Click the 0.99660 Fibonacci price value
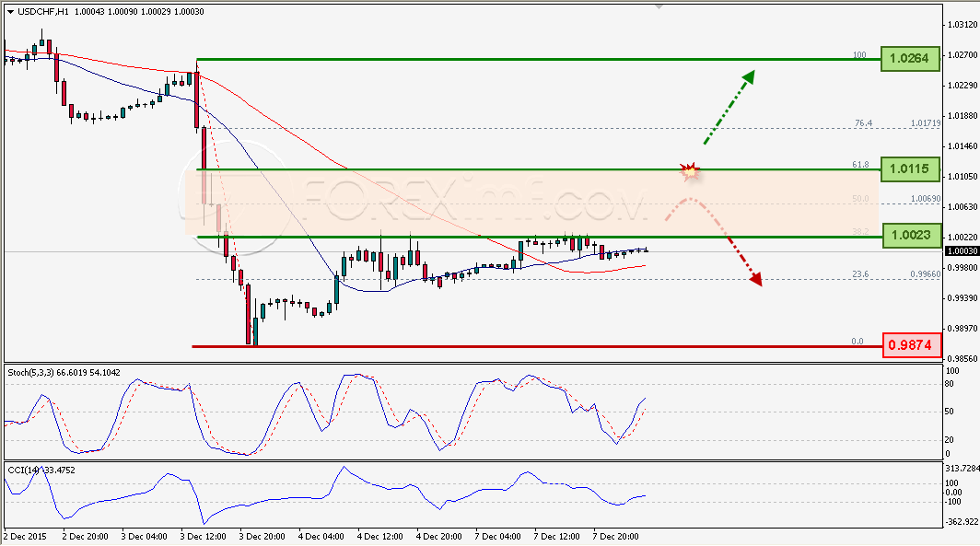The height and width of the screenshot is (546, 980). point(926,274)
